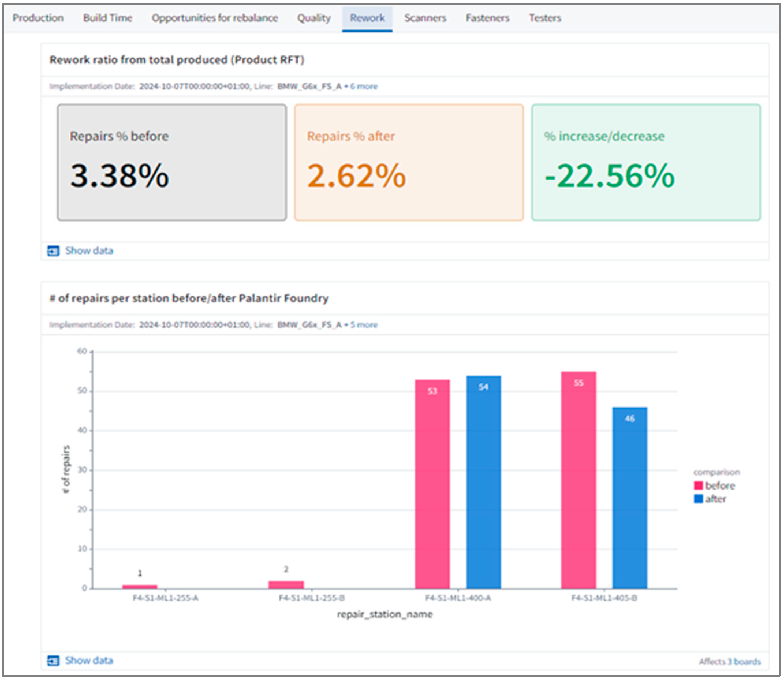
Task: Click the '+ 5 more' lines link
Action: tap(361, 325)
